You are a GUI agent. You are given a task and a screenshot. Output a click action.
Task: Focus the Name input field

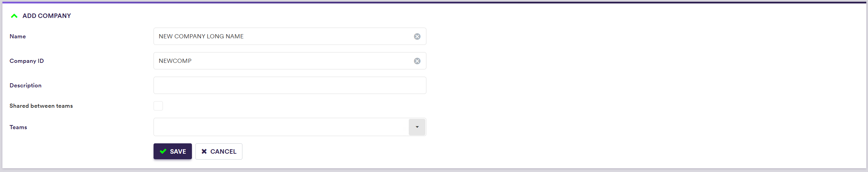point(284,37)
